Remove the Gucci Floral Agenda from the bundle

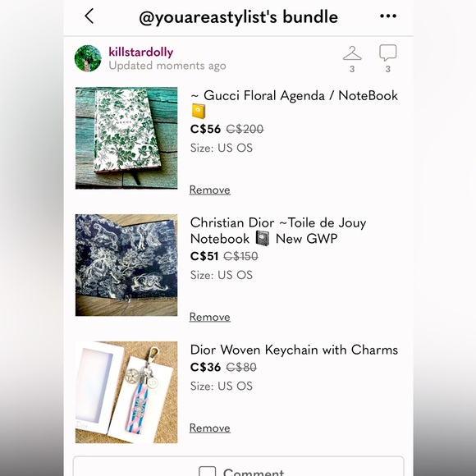click(x=210, y=190)
